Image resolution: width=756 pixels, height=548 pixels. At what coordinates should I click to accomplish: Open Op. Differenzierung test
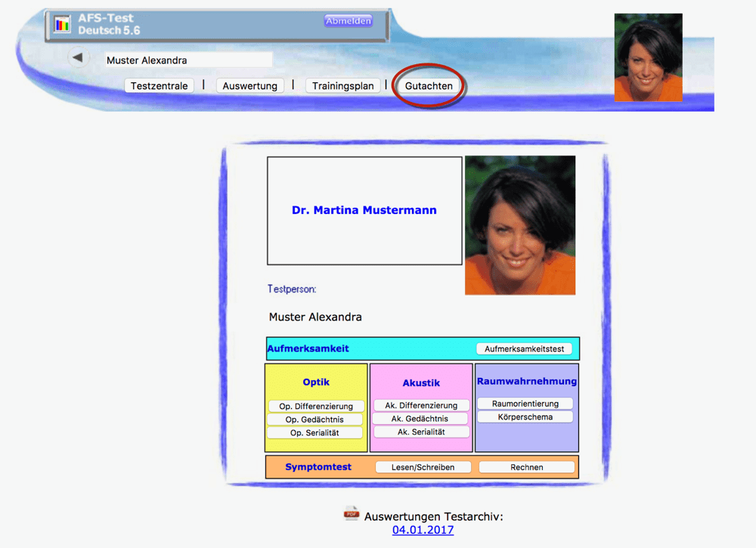(x=316, y=407)
